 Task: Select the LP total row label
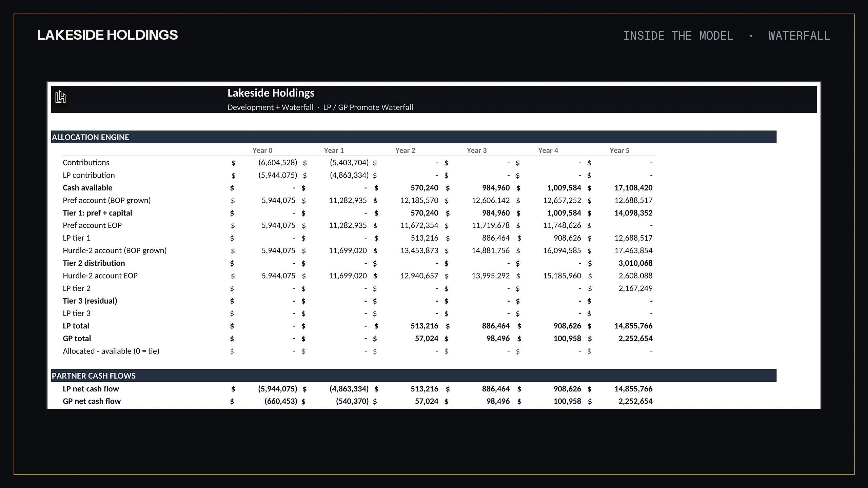point(76,325)
